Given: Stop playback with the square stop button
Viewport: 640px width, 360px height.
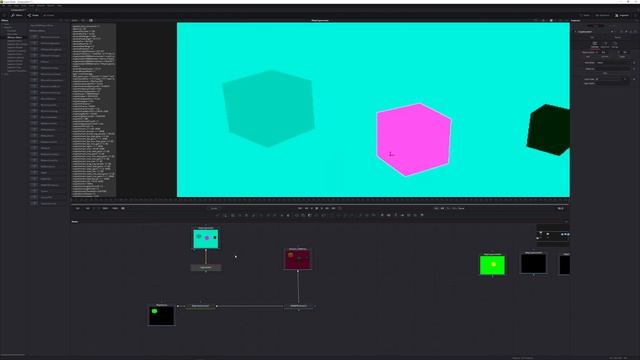Looking at the screenshot, I should point(317,208).
